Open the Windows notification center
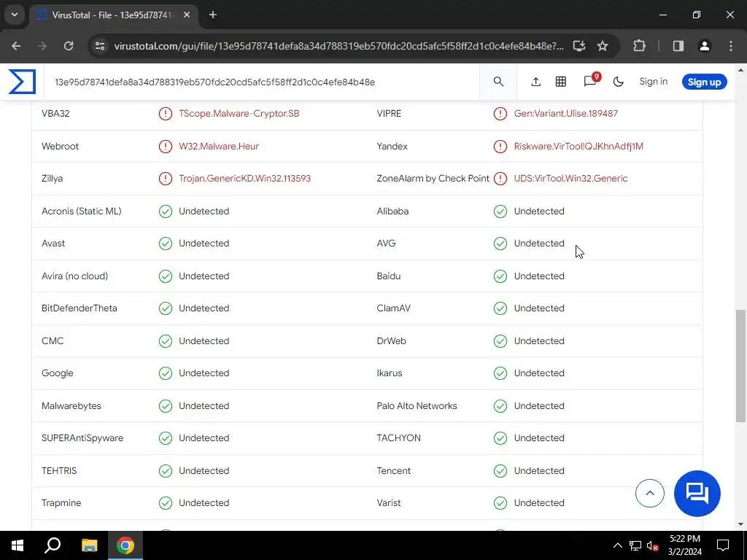The height and width of the screenshot is (560, 747). point(723,545)
